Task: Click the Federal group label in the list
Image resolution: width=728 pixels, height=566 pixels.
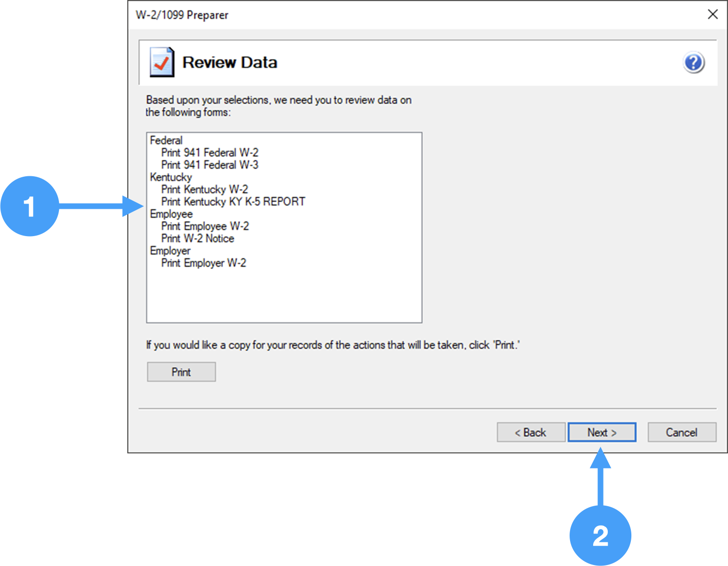Action: tap(165, 140)
